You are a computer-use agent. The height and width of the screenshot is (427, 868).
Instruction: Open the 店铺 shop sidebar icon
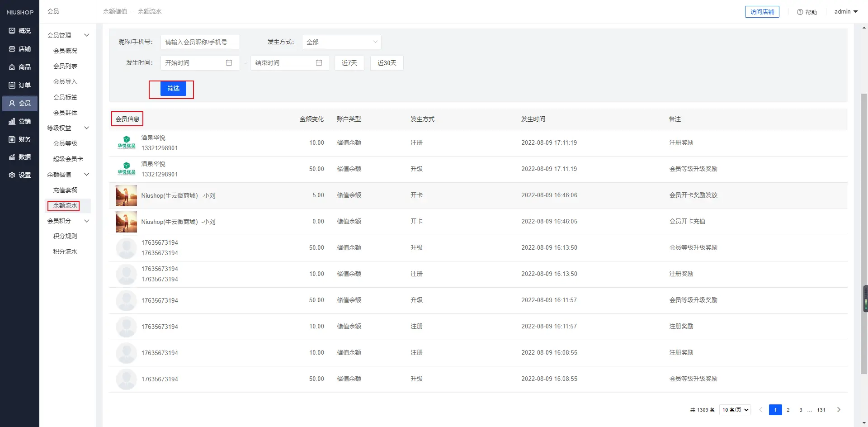point(12,49)
